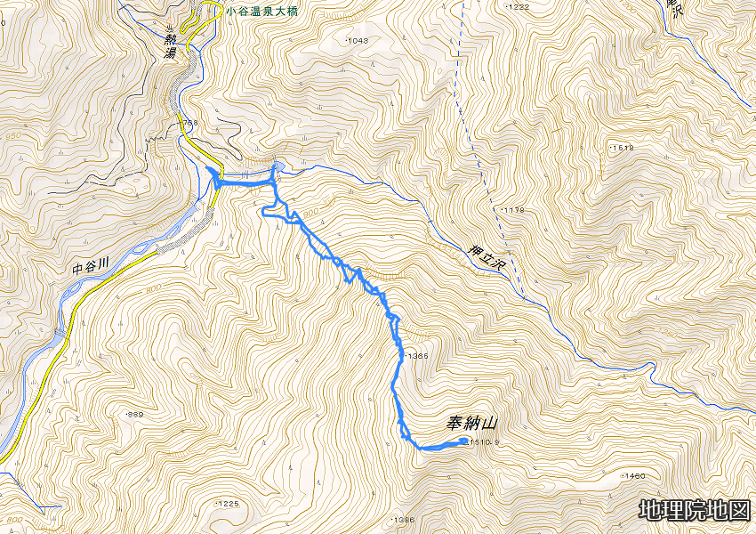
Task: Click the small pond at track start
Action: tap(279, 167)
